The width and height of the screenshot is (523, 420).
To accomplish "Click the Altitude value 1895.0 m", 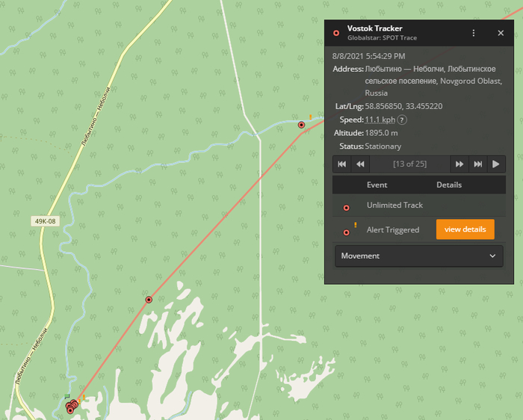I will [x=381, y=133].
